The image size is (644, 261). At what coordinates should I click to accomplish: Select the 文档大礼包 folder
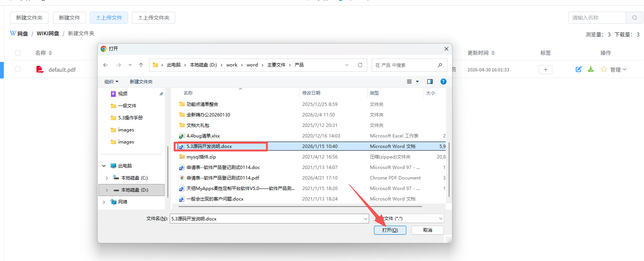pyautogui.click(x=198, y=125)
